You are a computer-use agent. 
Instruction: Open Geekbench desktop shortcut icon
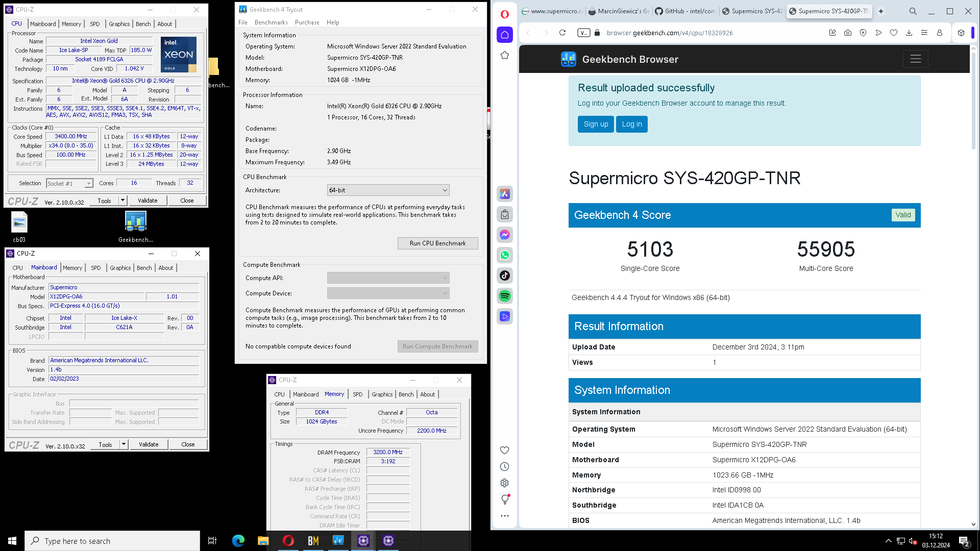point(136,228)
